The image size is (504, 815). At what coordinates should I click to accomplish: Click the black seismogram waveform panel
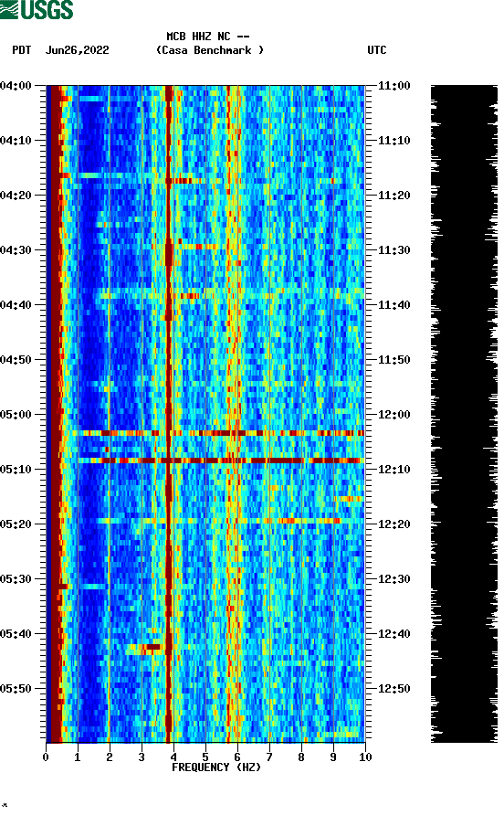coord(464,414)
